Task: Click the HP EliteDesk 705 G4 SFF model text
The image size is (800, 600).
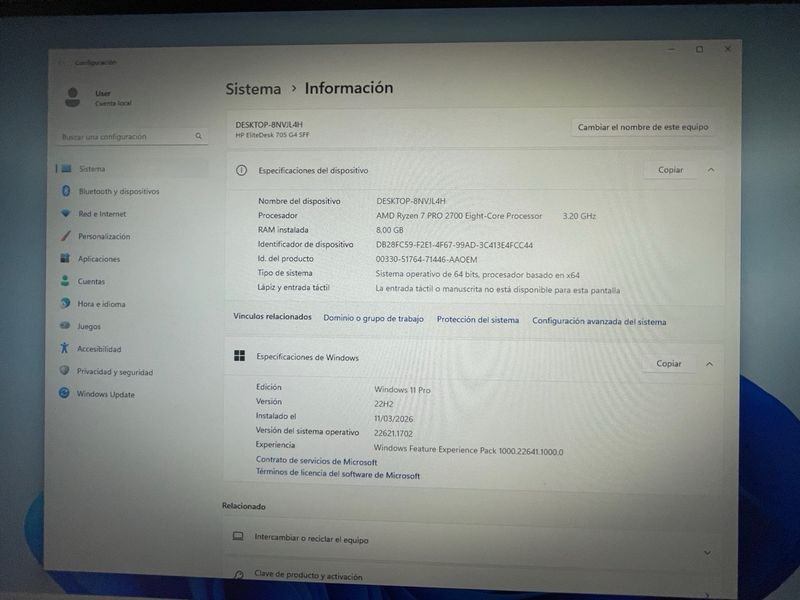Action: tap(272, 135)
